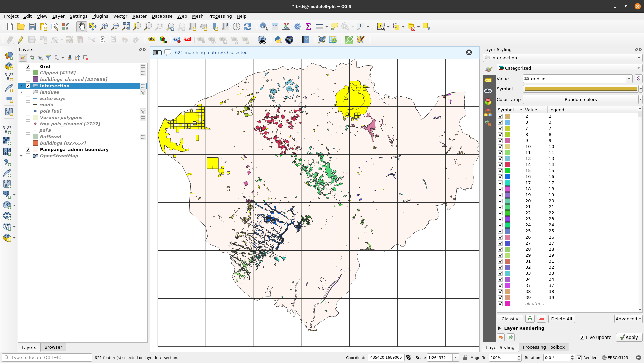Filter legend icon in Layers panel

pyautogui.click(x=48, y=58)
